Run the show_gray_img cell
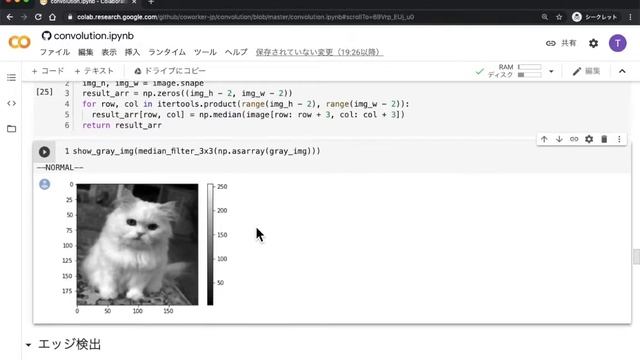640x360 pixels. 44,152
